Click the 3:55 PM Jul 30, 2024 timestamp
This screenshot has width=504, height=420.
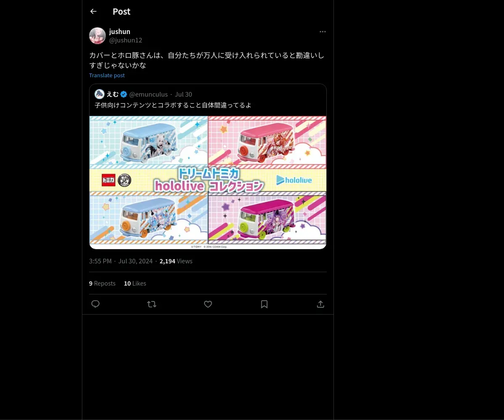point(121,261)
